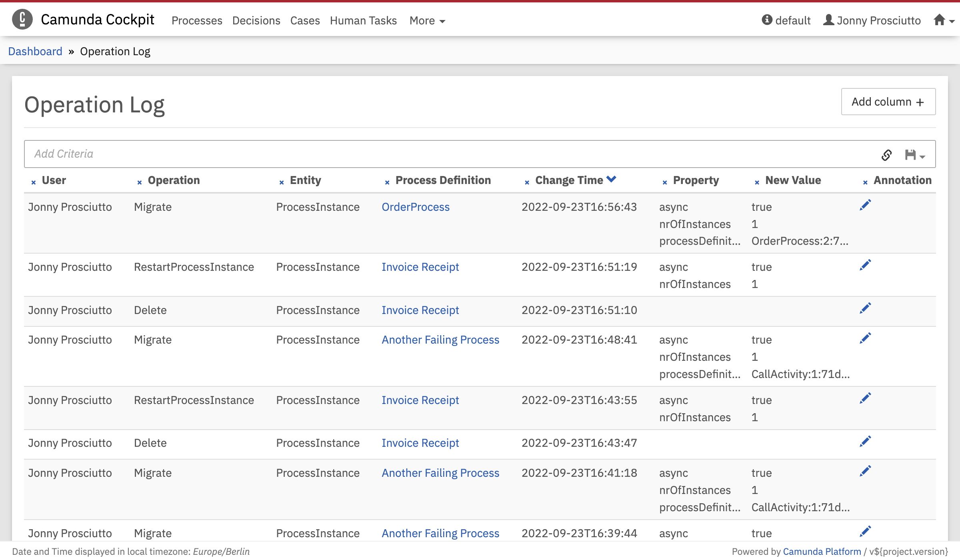The width and height of the screenshot is (960, 560).
Task: Open Invoice Receipt link at 16:51:10
Action: click(x=420, y=310)
